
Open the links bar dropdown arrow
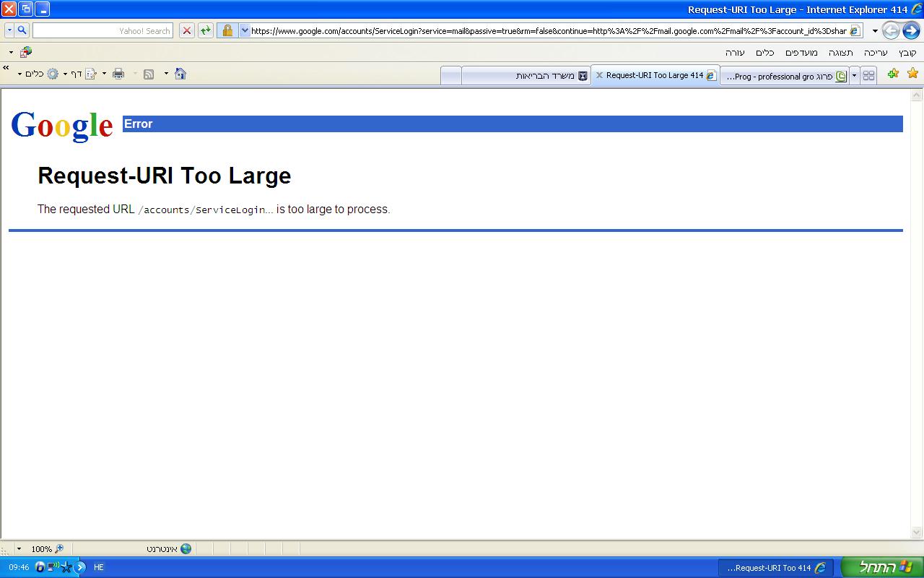[x=11, y=52]
